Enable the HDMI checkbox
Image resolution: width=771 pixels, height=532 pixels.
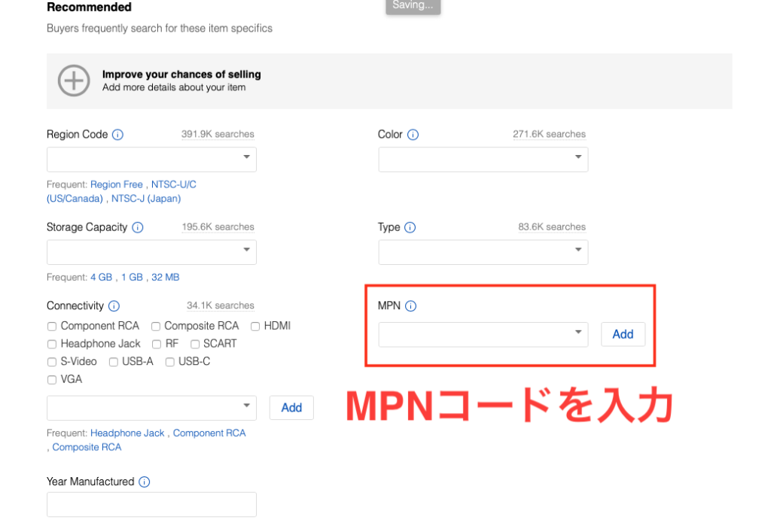(x=255, y=326)
